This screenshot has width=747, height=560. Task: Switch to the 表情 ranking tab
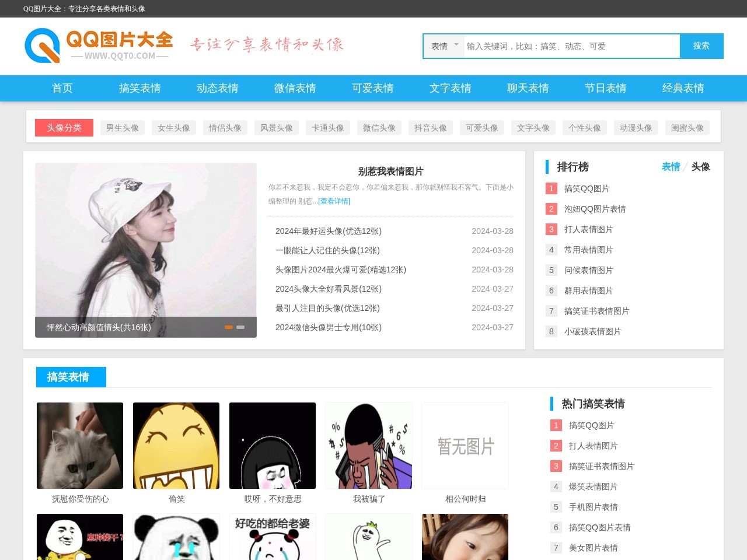coord(671,167)
